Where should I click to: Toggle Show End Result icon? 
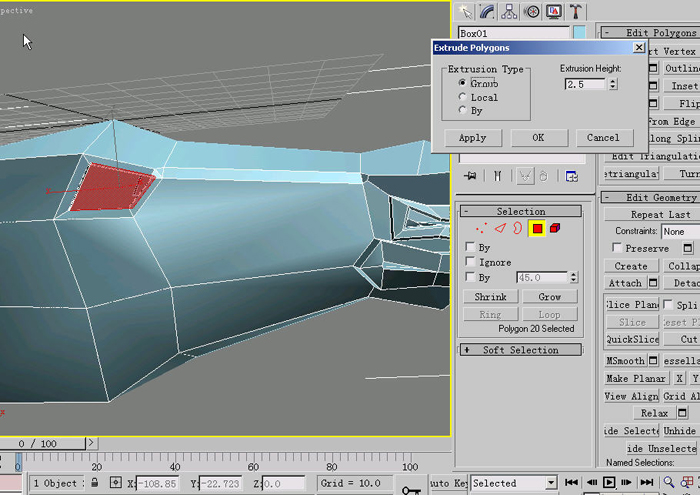click(x=497, y=176)
